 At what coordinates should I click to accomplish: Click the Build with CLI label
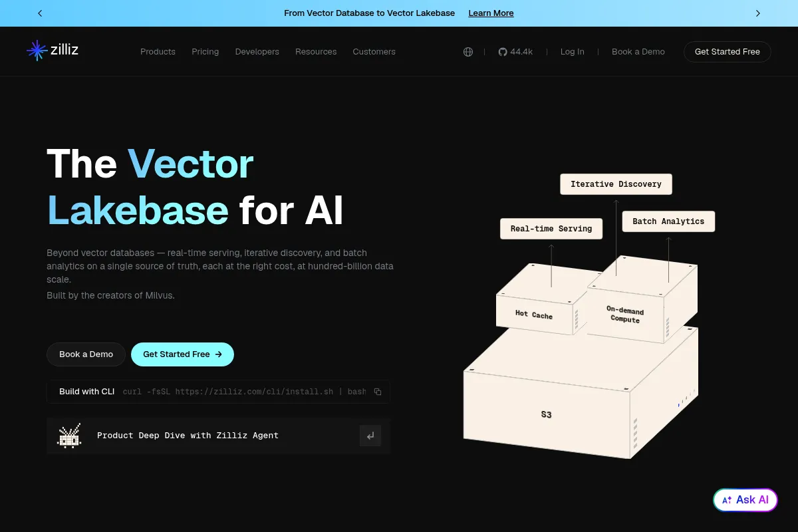[87, 392]
